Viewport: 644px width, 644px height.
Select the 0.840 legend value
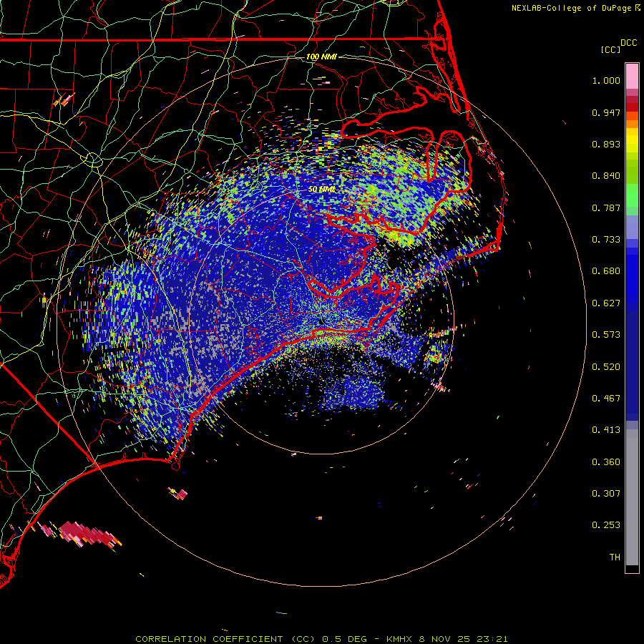click(x=606, y=176)
